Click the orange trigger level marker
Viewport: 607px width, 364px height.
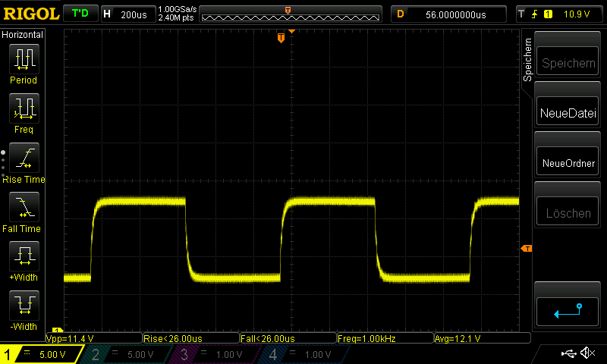coord(526,249)
